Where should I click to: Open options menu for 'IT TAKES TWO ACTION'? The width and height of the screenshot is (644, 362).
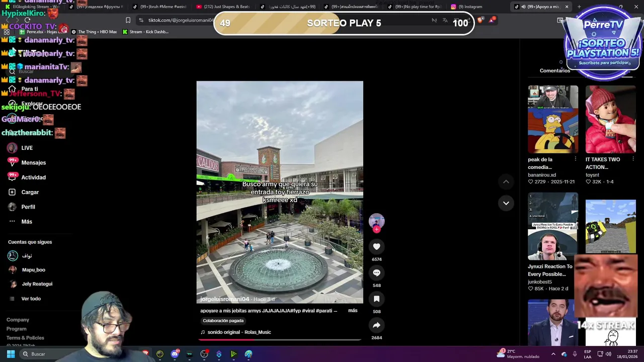[x=633, y=159]
